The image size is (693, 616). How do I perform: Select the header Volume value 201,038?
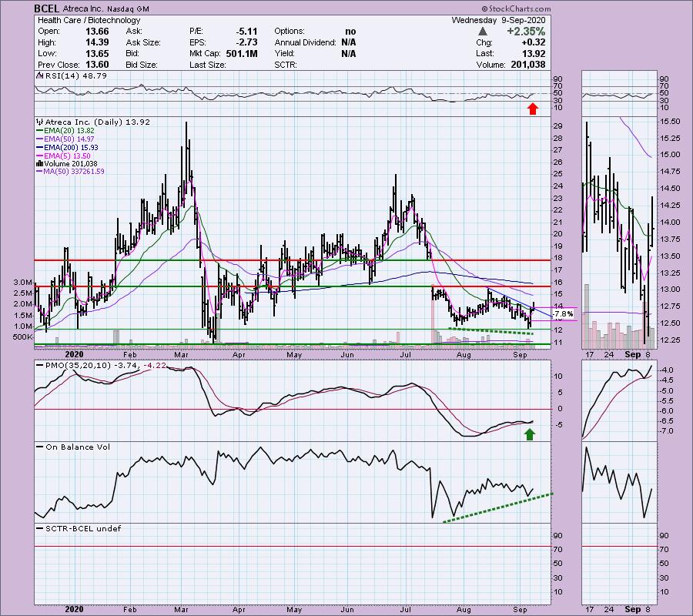[528, 65]
